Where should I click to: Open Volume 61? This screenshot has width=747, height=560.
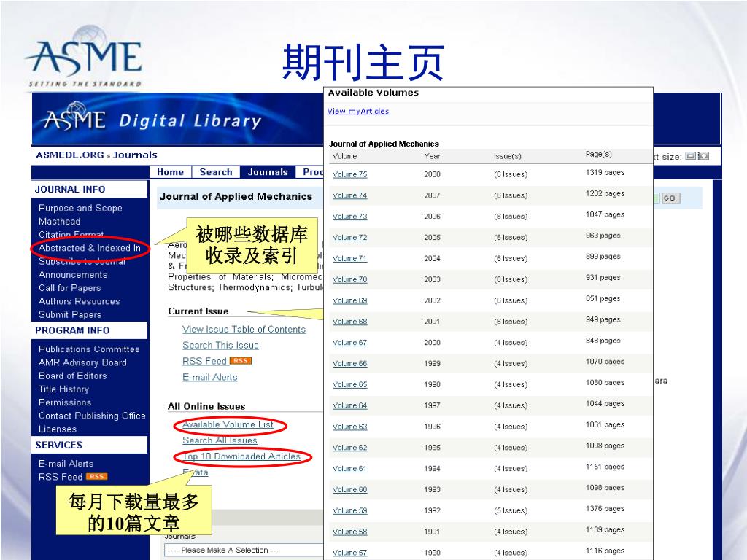pyautogui.click(x=349, y=469)
